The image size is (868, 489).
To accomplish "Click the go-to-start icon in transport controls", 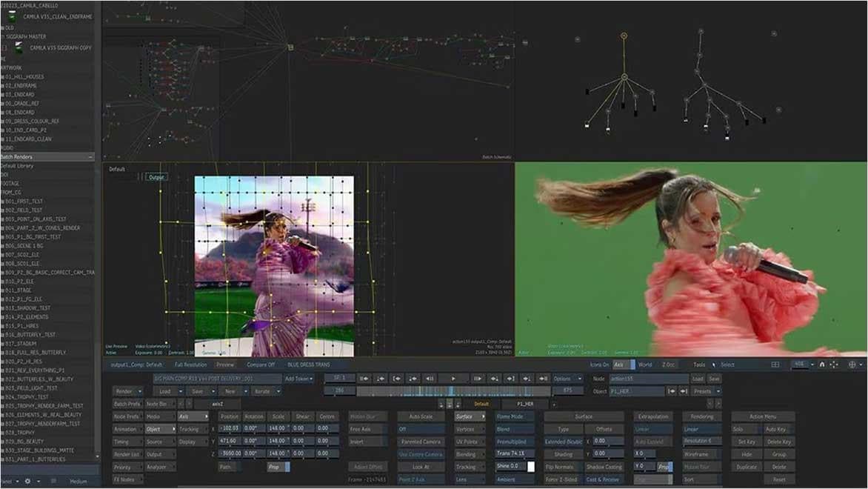I will (364, 379).
